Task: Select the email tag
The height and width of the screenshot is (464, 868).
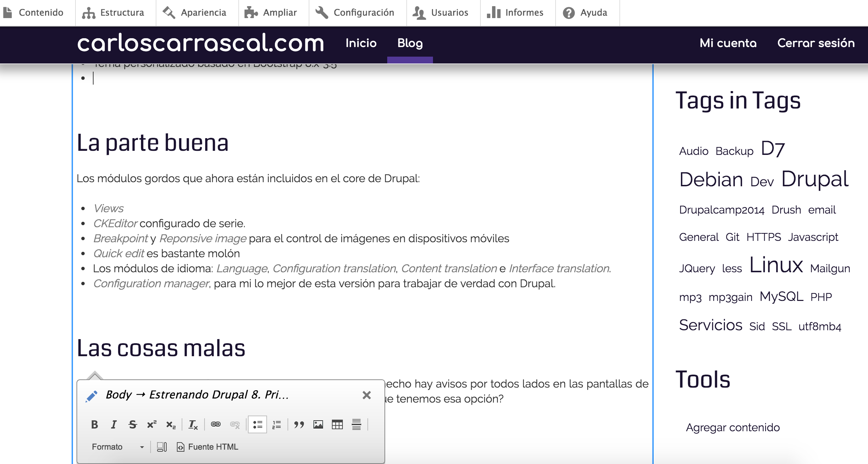Action: coord(822,210)
